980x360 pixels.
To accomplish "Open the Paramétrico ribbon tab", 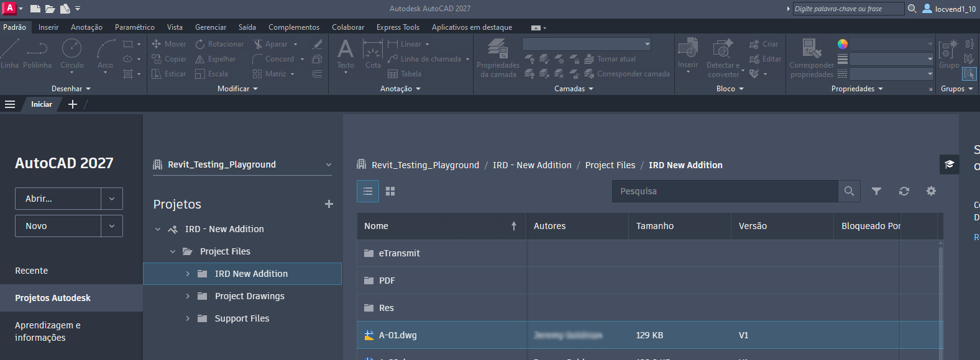I will (x=135, y=27).
